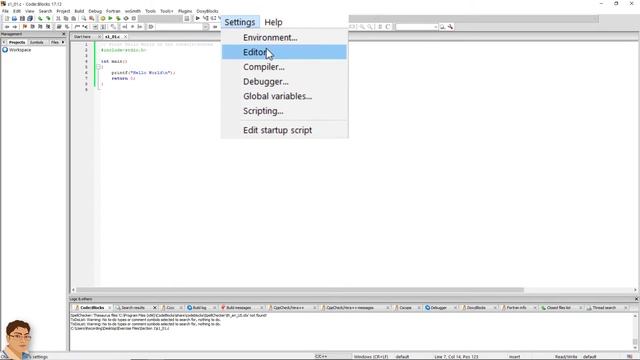
Task: Click the Jump forward arrow icon
Action: click(x=15, y=27)
